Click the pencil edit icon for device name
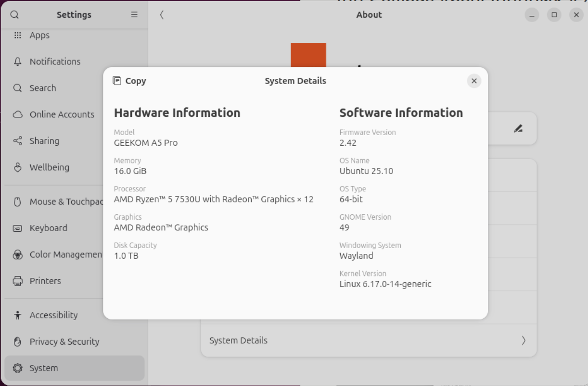588x386 pixels. pyautogui.click(x=518, y=128)
